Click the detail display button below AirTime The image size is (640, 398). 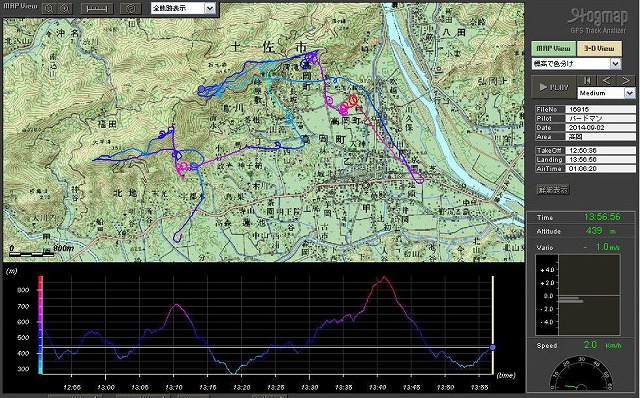553,189
